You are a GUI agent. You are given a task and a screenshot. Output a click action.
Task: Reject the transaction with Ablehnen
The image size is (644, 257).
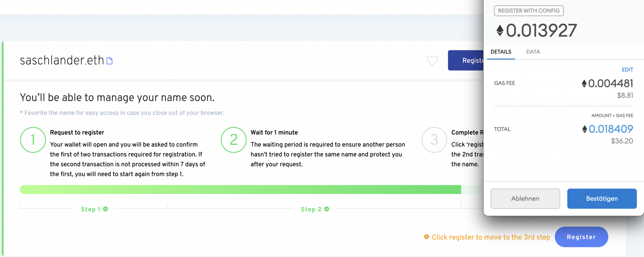[525, 198]
